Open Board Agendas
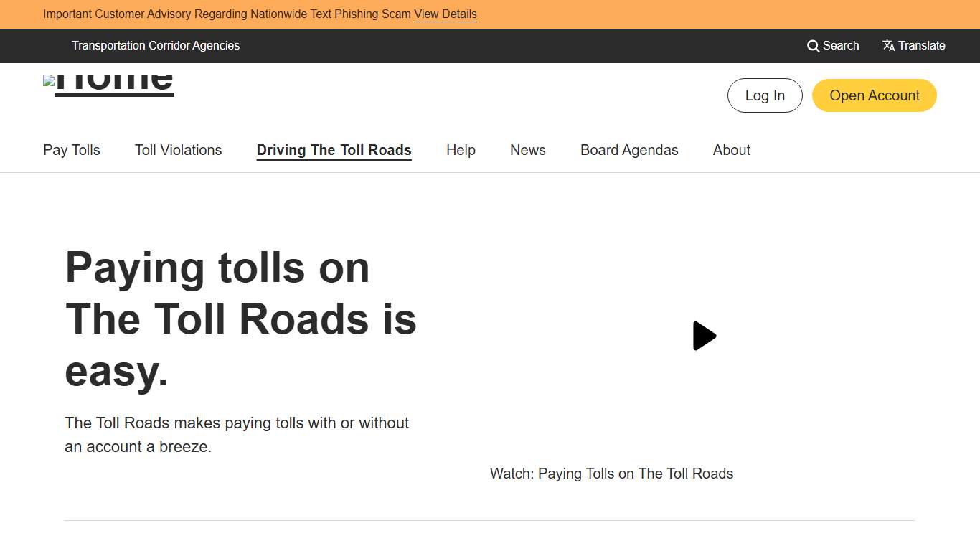Screen dimensions: 980x551 click(x=629, y=150)
